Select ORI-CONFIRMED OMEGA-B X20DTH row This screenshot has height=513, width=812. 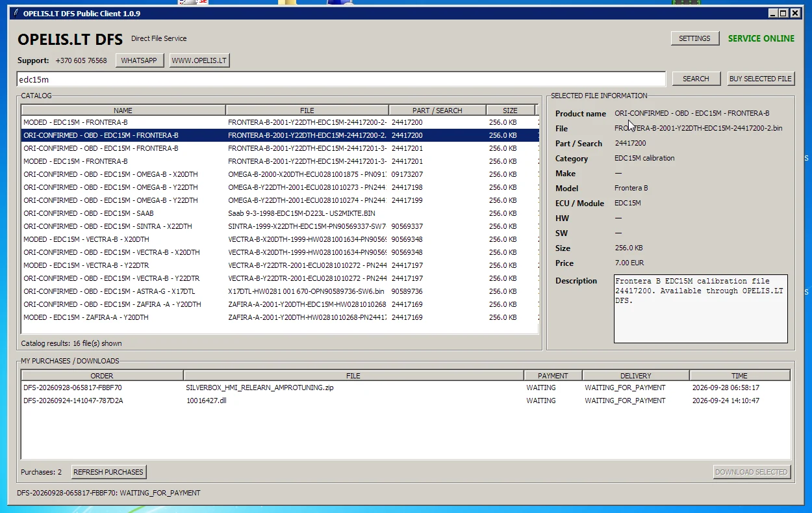[280, 174]
